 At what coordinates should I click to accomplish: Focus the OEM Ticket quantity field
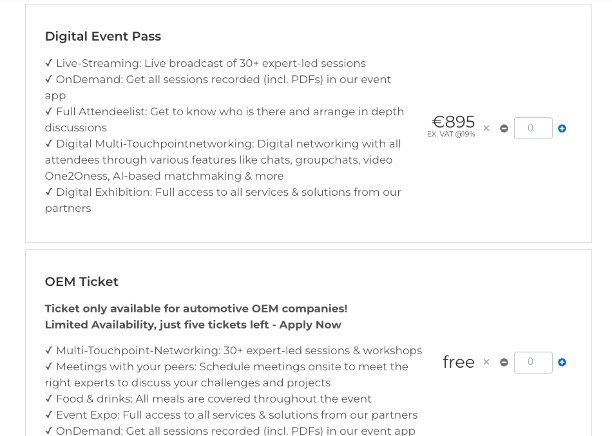click(533, 362)
